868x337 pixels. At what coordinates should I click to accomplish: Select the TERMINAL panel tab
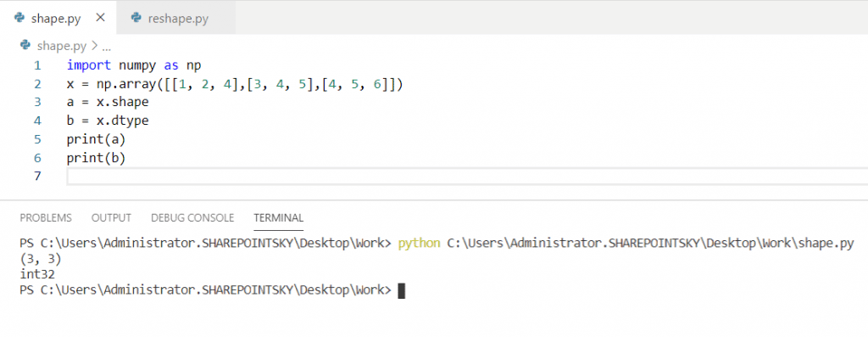(x=278, y=218)
